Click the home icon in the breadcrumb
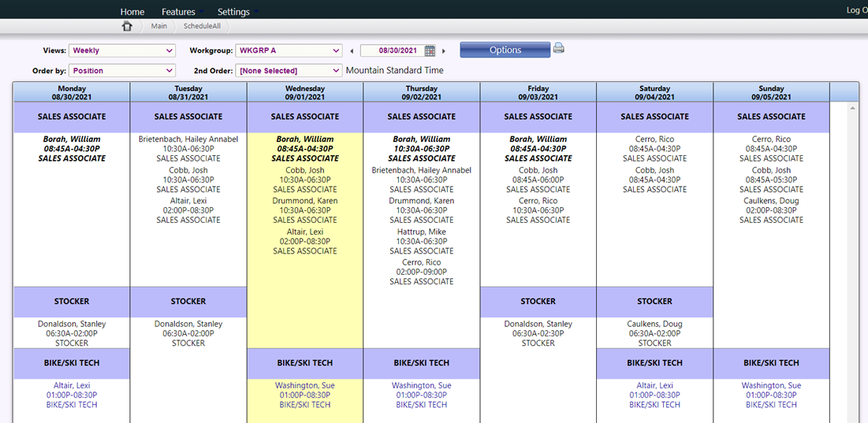868x423 pixels. point(127,26)
